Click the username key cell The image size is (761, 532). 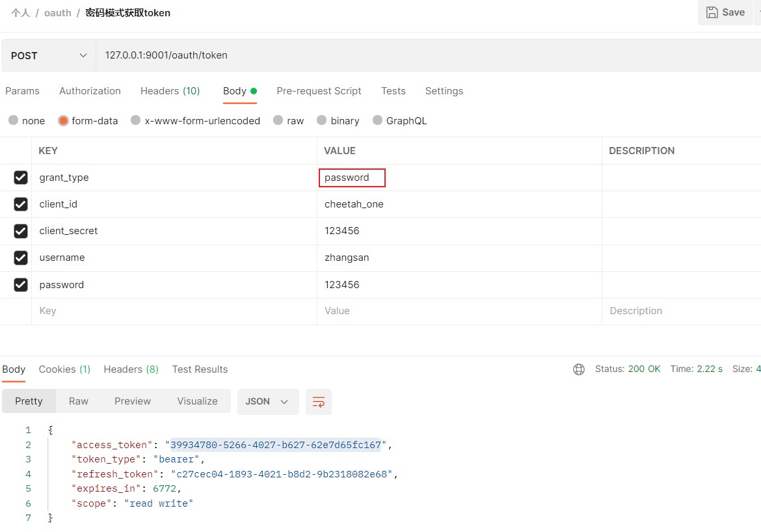(x=174, y=258)
